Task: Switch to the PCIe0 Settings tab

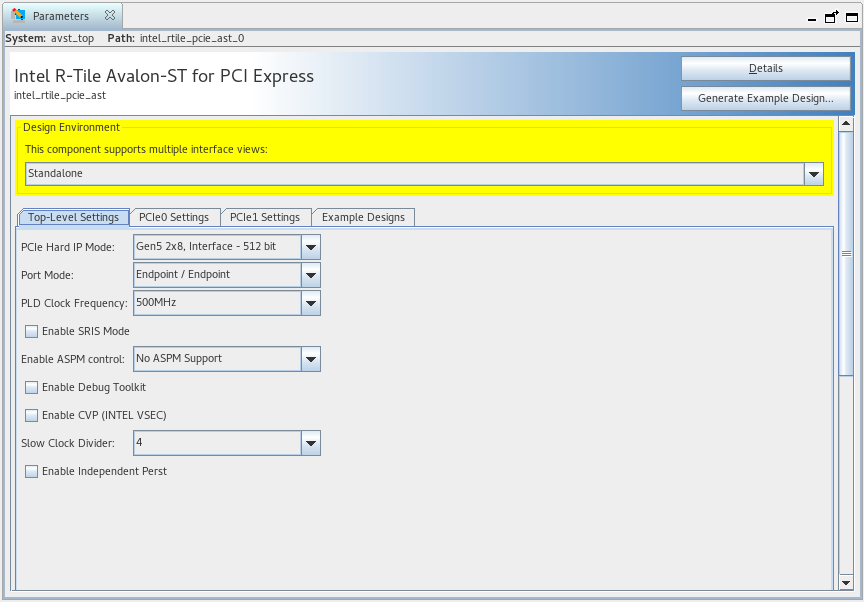Action: pos(174,217)
